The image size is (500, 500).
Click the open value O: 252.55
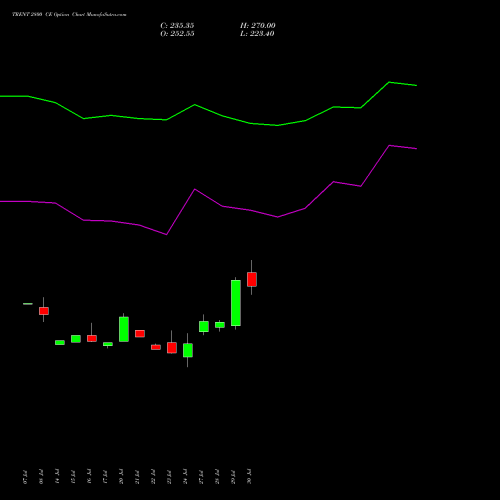(x=177, y=34)
